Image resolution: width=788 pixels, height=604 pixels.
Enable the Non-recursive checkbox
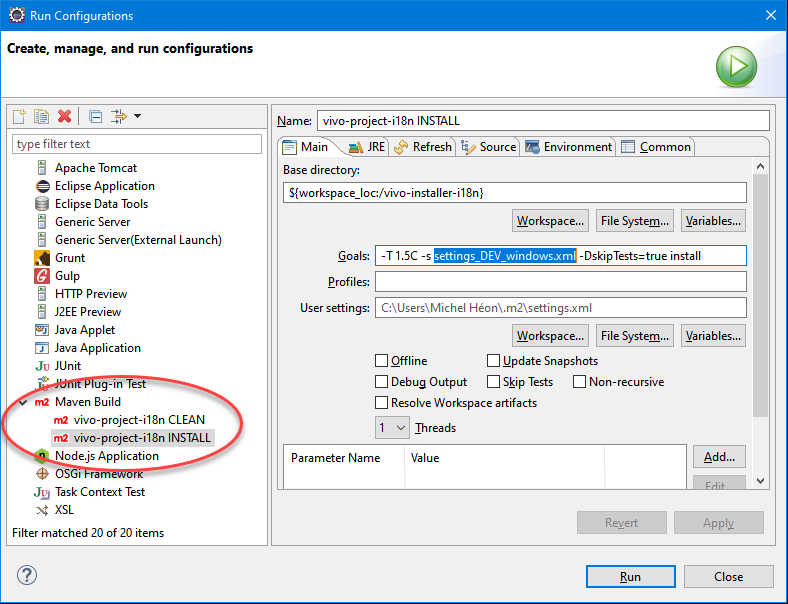[x=579, y=382]
